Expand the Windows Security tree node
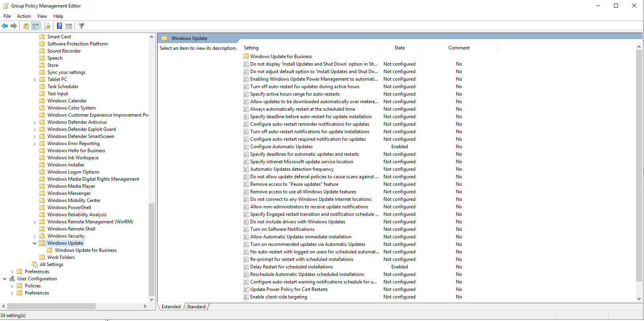 [x=35, y=236]
